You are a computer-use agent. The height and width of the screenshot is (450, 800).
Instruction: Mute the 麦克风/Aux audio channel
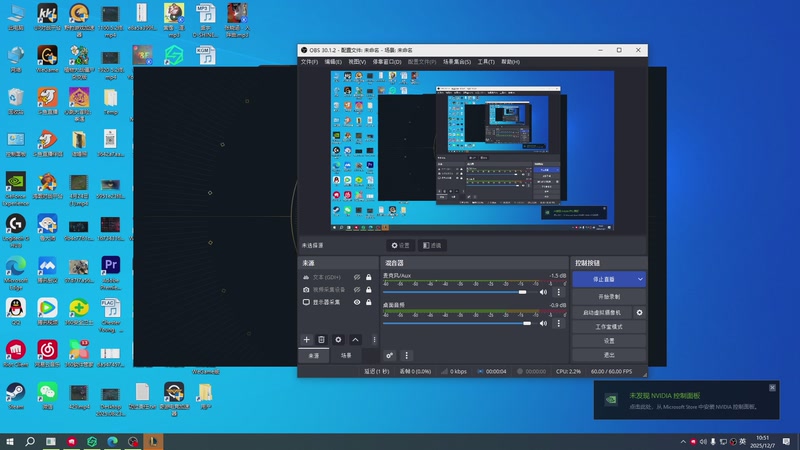coord(543,292)
